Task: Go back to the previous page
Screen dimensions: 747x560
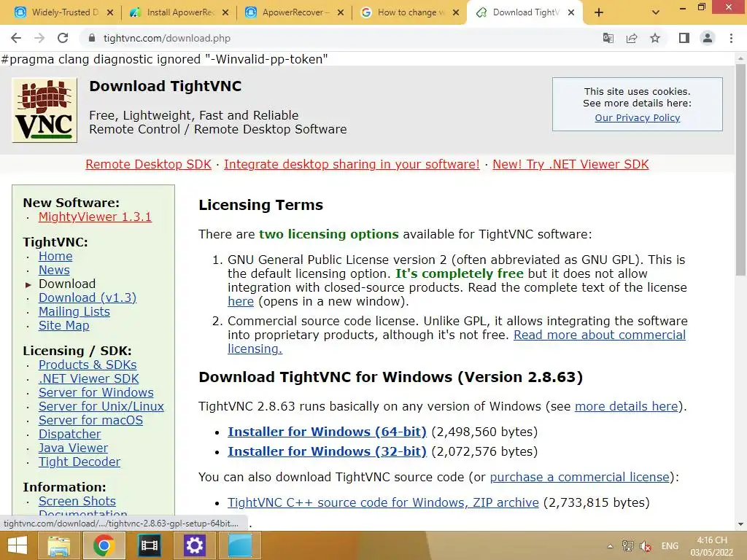Action: click(x=16, y=38)
